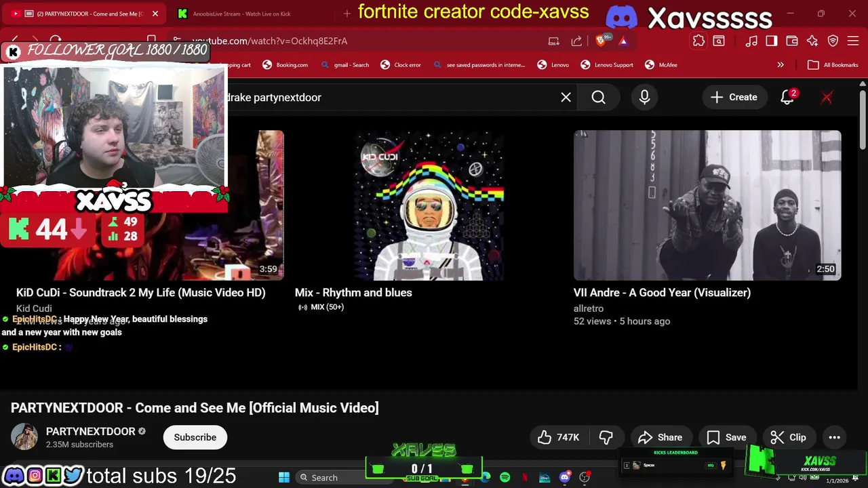Open KiD CuDi Soundtrack 2 My Life title
The width and height of the screenshot is (868, 488).
pyautogui.click(x=141, y=293)
